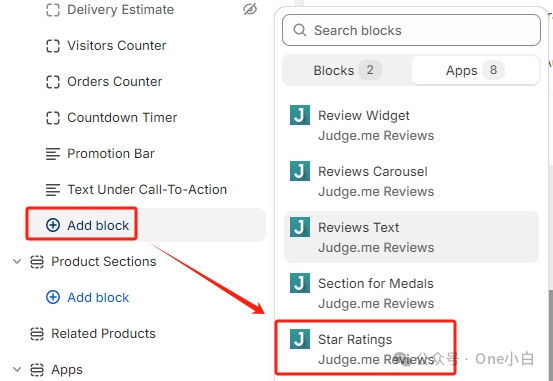Collapse the Product Sections group
Image resolution: width=553 pixels, height=381 pixels.
[x=17, y=262]
